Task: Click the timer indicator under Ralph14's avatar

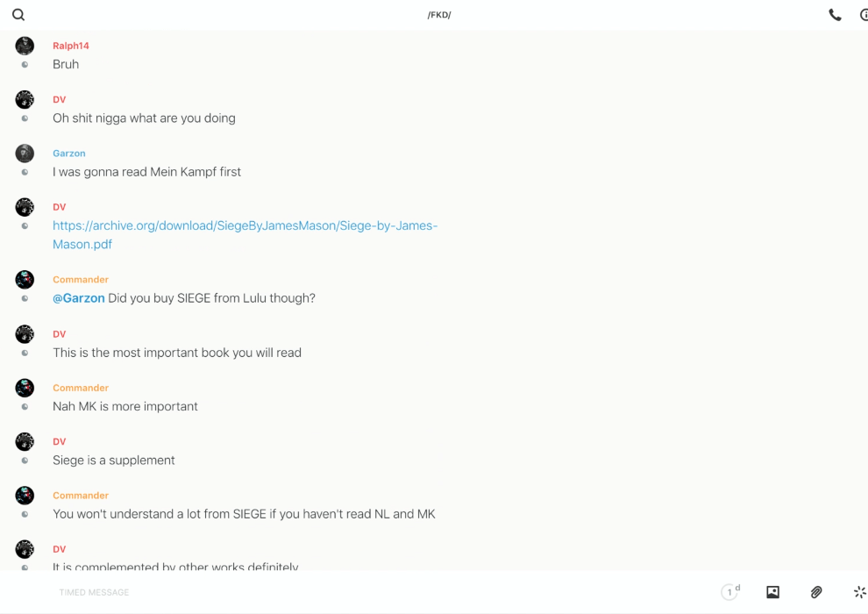Action: (25, 65)
